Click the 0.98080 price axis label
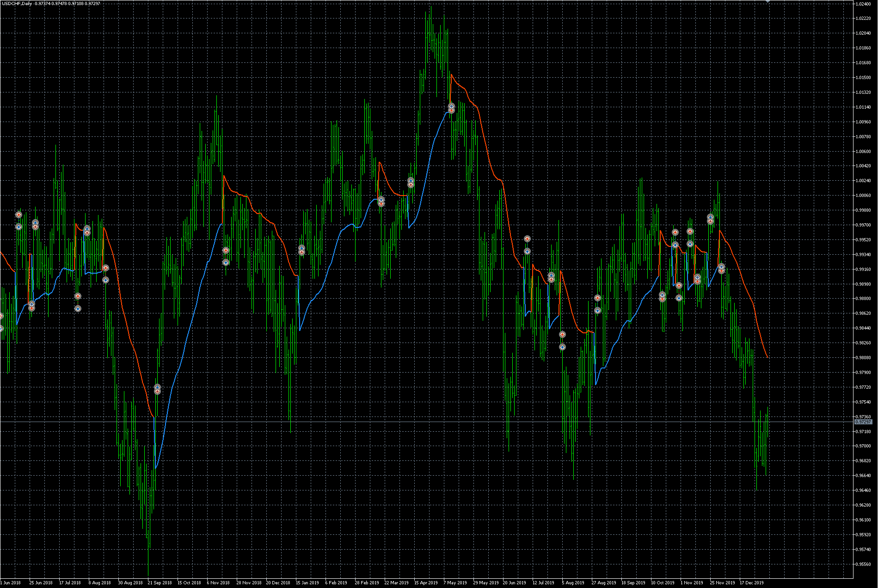The image size is (878, 588). point(863,358)
